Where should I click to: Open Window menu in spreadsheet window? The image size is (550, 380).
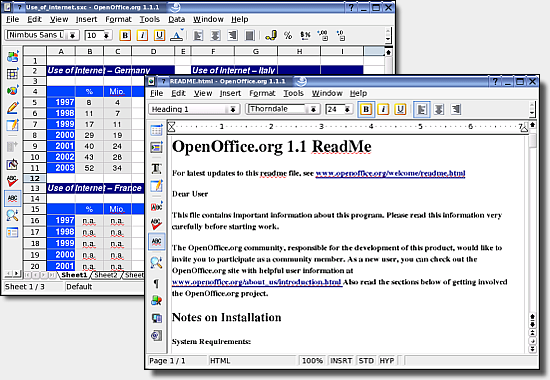click(208, 19)
